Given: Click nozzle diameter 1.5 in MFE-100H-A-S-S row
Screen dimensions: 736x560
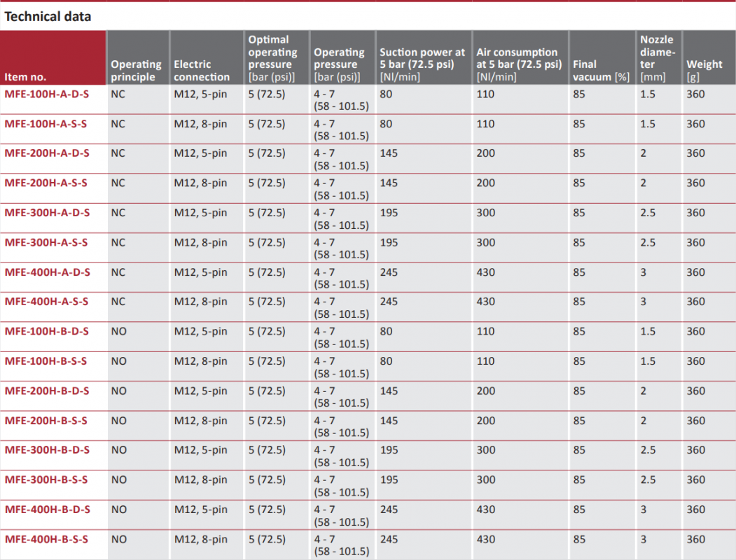Looking at the screenshot, I should [x=648, y=125].
